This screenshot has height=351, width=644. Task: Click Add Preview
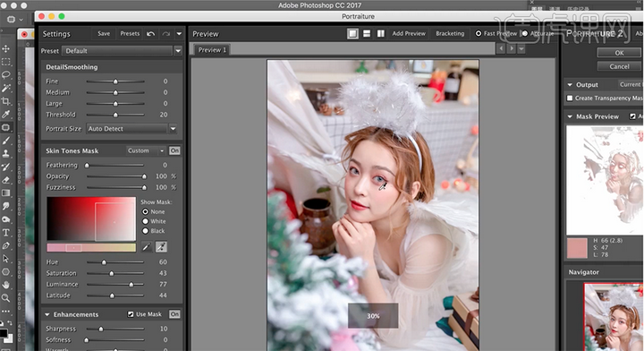(409, 34)
